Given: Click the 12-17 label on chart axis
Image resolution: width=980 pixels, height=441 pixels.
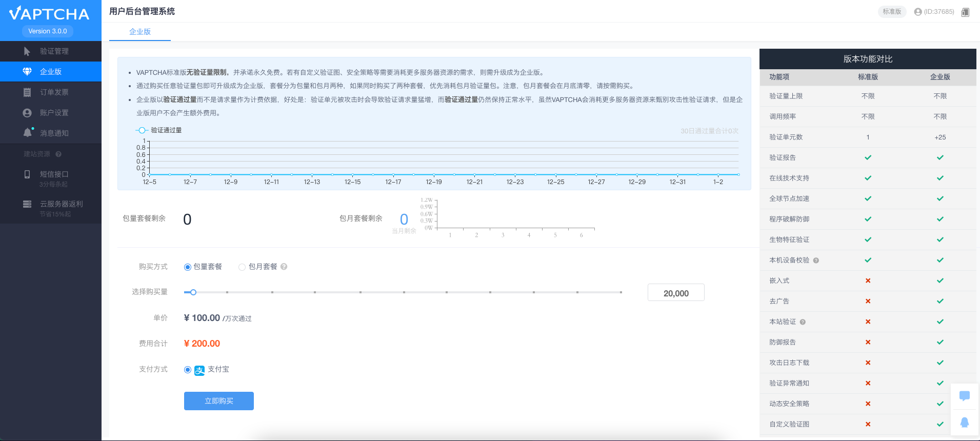Looking at the screenshot, I should click(393, 182).
